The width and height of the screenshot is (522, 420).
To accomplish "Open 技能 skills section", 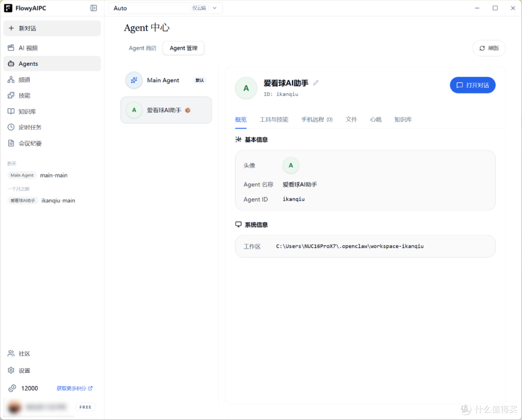I will tap(52, 96).
